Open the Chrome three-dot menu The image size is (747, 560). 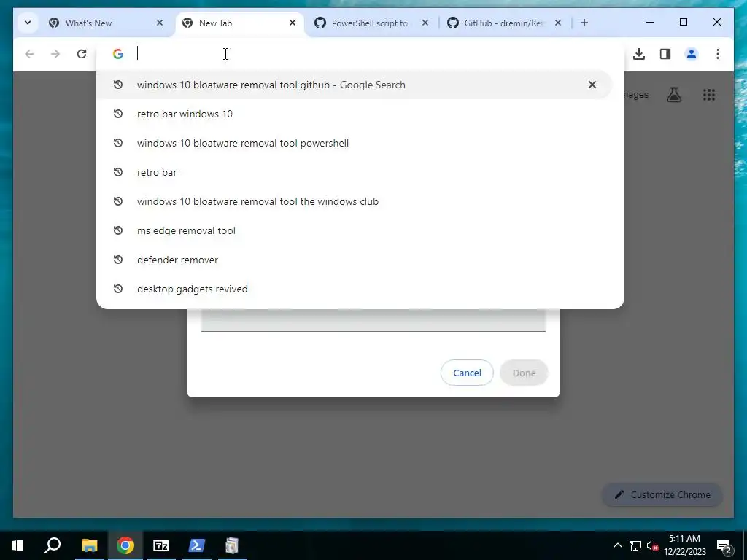coord(718,54)
